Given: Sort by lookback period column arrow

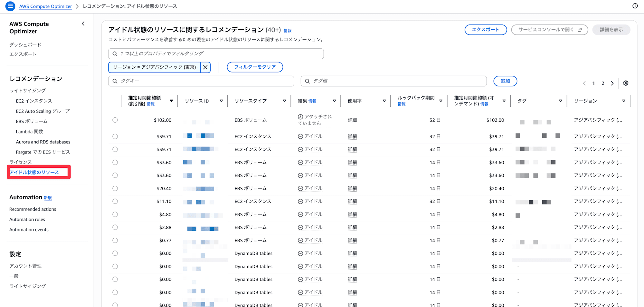Looking at the screenshot, I should [441, 101].
